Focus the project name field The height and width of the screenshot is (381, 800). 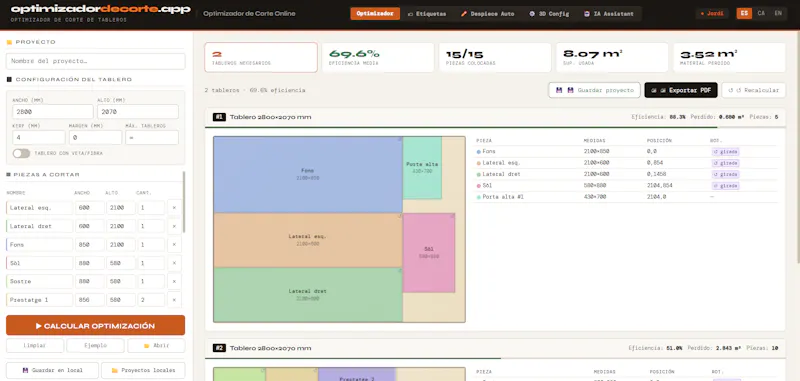tap(95, 61)
